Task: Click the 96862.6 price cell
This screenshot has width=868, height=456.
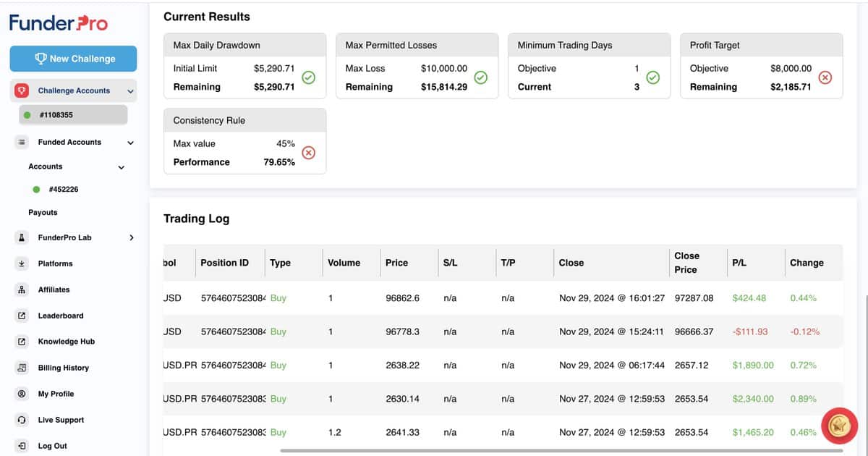Action: [x=403, y=298]
